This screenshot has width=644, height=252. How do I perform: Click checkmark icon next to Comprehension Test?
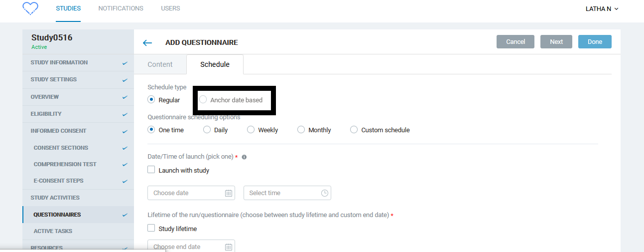click(125, 165)
